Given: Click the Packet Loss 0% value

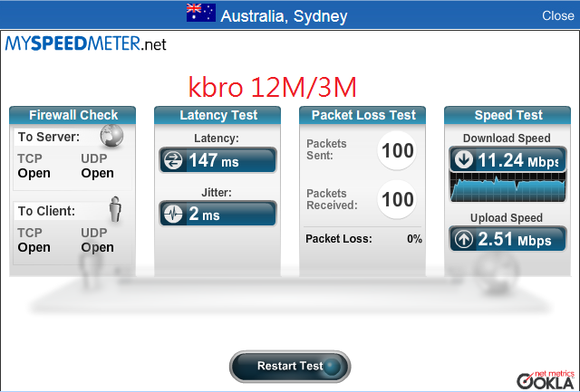Looking at the screenshot, I should tap(414, 239).
